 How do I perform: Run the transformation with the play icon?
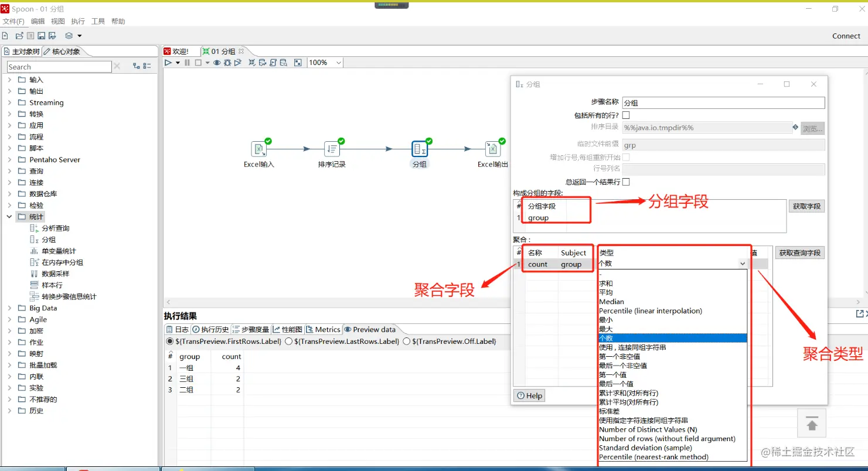[x=168, y=63]
